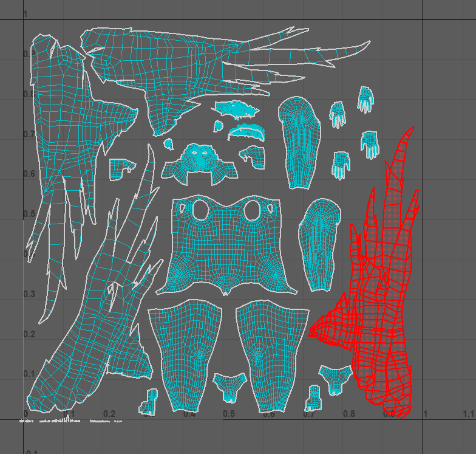Click the upper hair shell above the face

235,109
